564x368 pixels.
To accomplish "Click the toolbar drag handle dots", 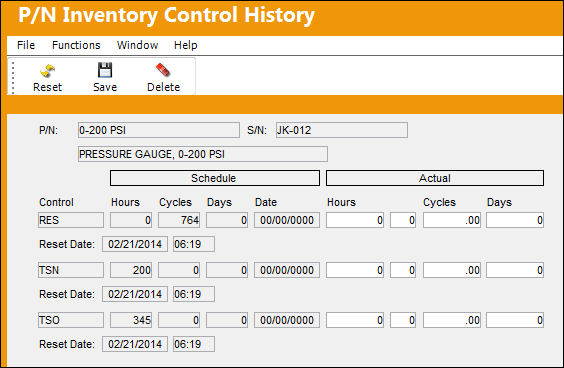I will pos(13,77).
